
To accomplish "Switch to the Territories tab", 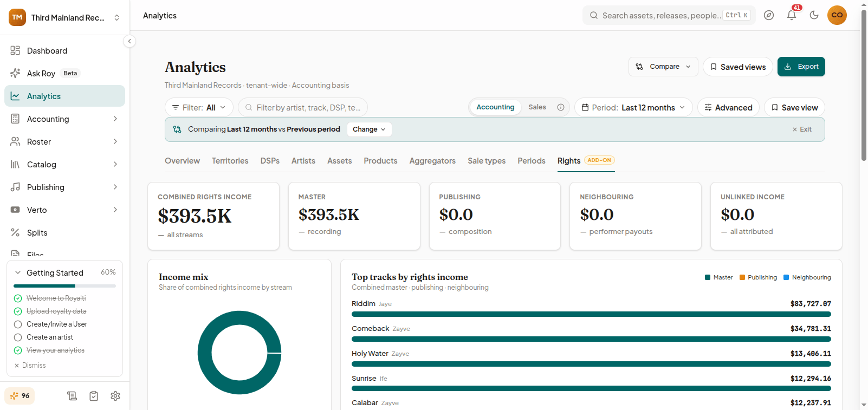I will click(x=230, y=161).
